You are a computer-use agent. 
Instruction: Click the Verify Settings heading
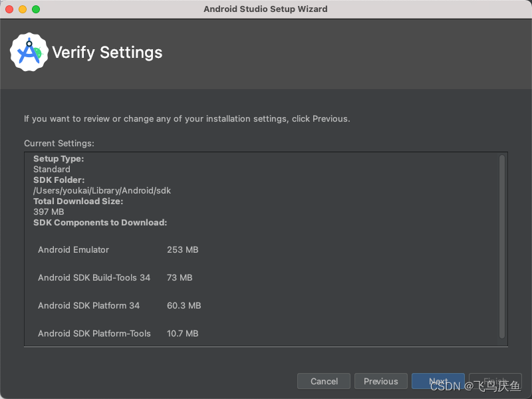(x=107, y=53)
